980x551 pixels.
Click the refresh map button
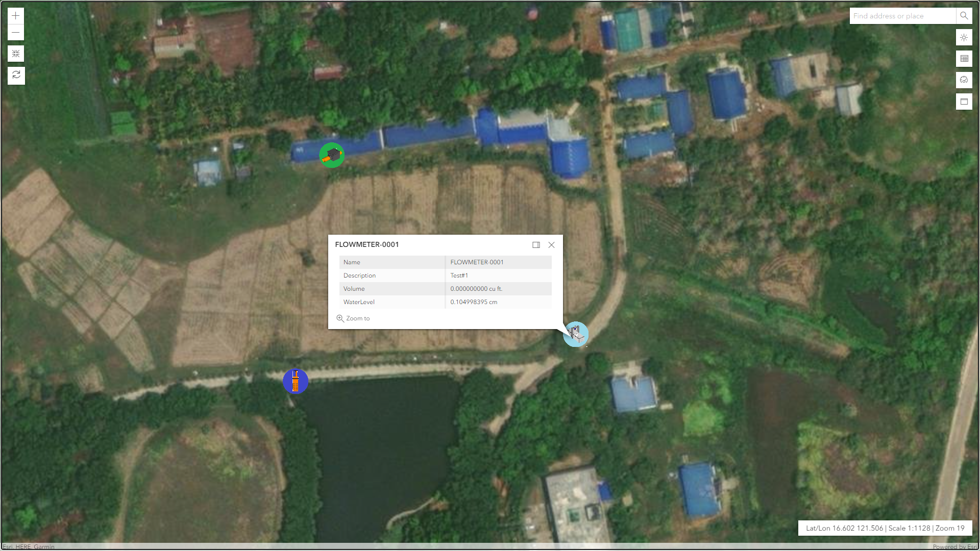pyautogui.click(x=16, y=75)
